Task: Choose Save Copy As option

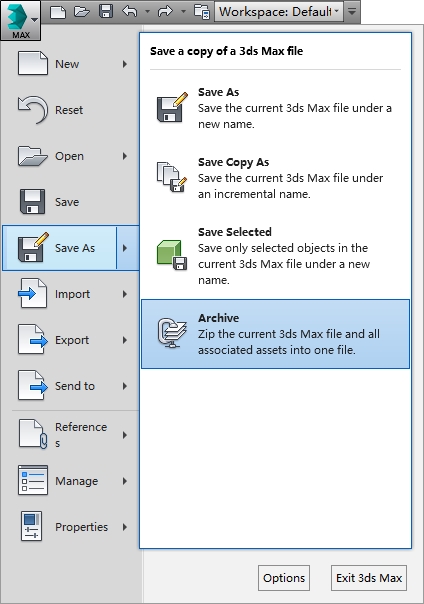Action: point(275,178)
